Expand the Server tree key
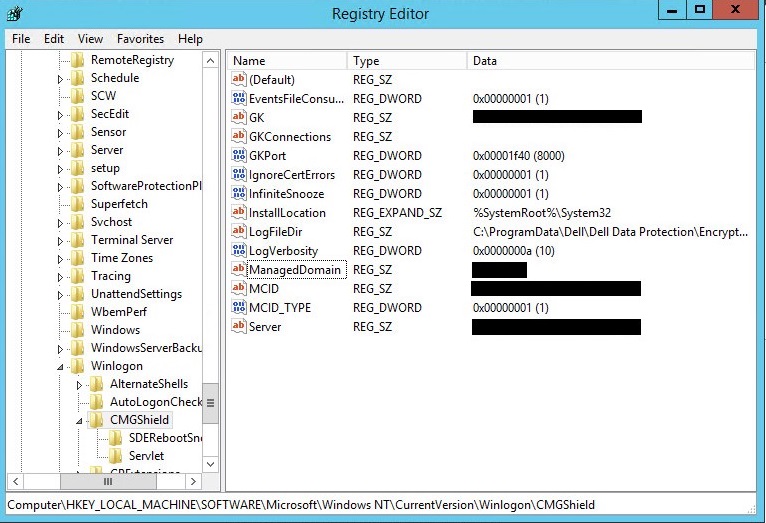Viewport: 766px width, 523px height. (60, 151)
